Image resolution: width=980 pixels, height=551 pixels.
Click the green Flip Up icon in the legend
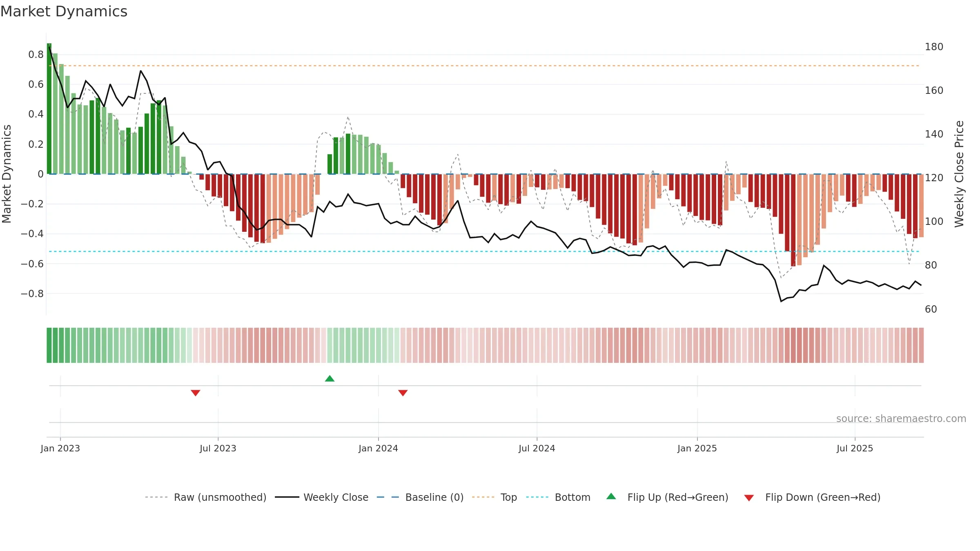click(x=611, y=496)
